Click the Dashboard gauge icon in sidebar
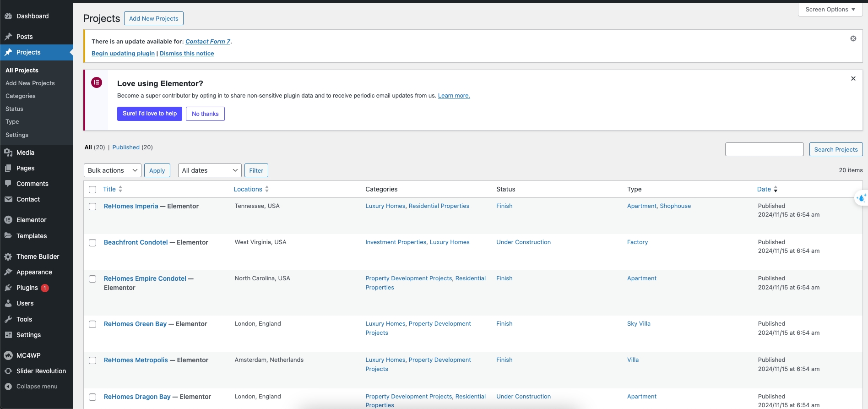The height and width of the screenshot is (409, 868). point(8,16)
